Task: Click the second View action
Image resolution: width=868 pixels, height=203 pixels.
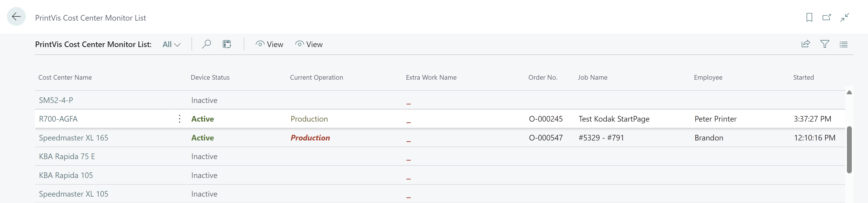Action: coord(309,44)
